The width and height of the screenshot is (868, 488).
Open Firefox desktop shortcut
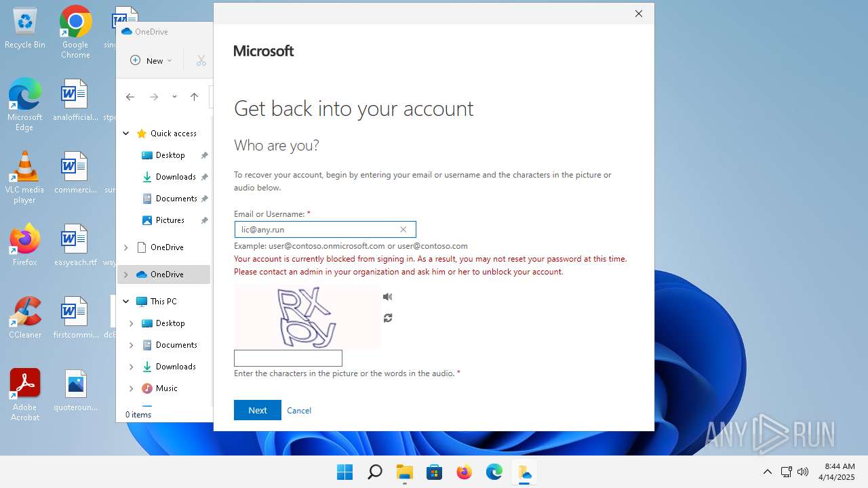click(x=25, y=245)
